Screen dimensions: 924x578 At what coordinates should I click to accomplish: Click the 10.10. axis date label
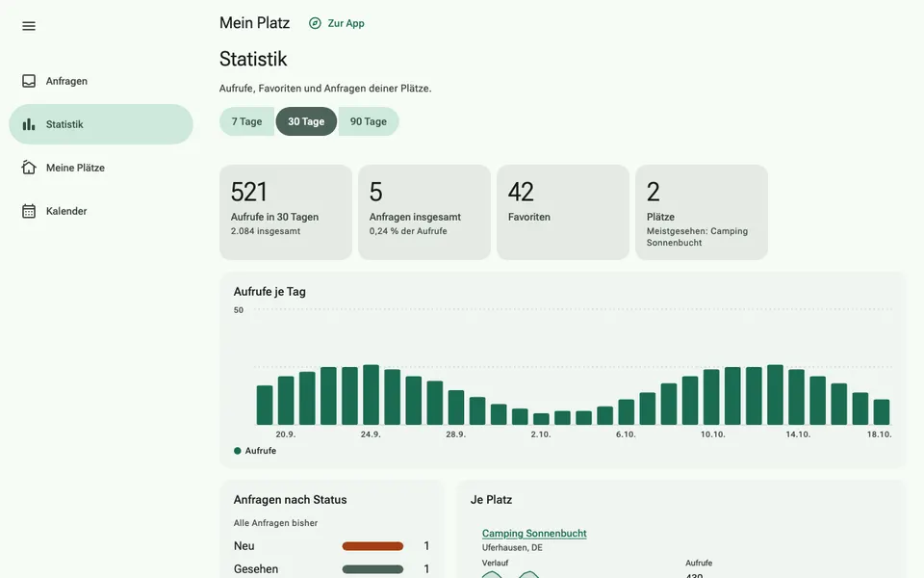point(713,434)
